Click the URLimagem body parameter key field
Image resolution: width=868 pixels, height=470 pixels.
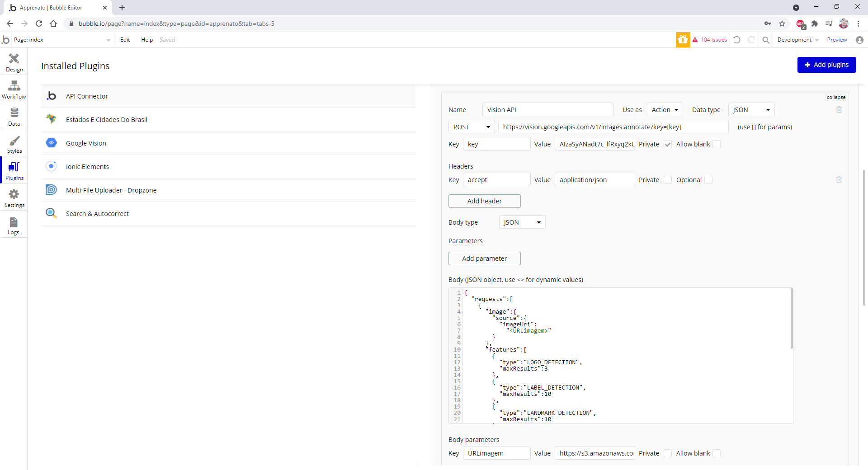click(496, 453)
